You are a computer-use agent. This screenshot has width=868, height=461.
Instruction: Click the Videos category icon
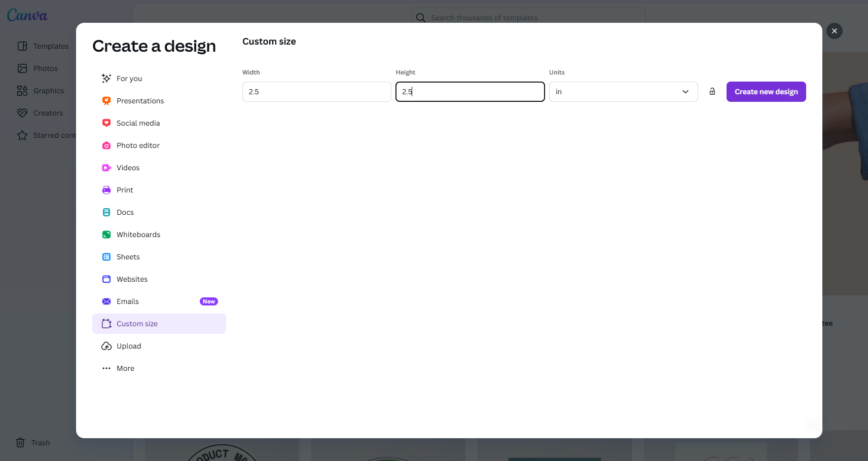click(x=106, y=168)
